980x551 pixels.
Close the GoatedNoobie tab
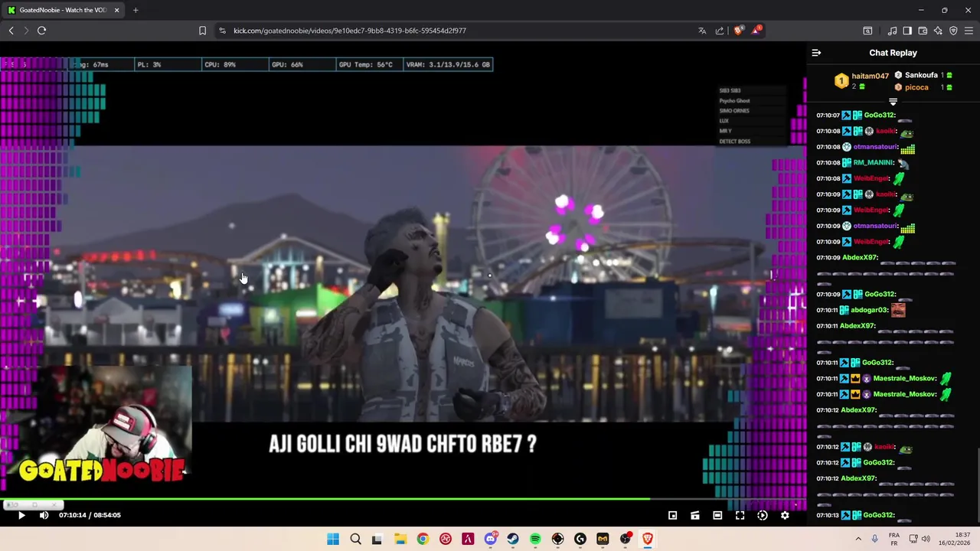(117, 10)
